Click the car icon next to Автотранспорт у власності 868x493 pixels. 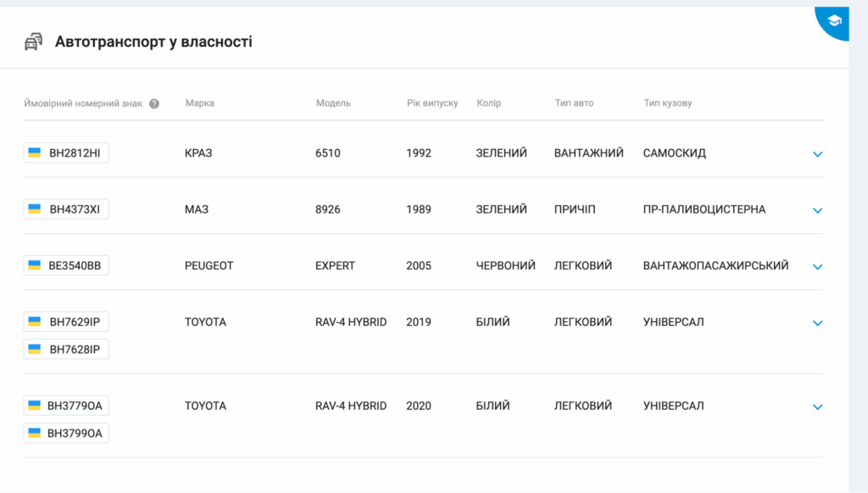(33, 42)
